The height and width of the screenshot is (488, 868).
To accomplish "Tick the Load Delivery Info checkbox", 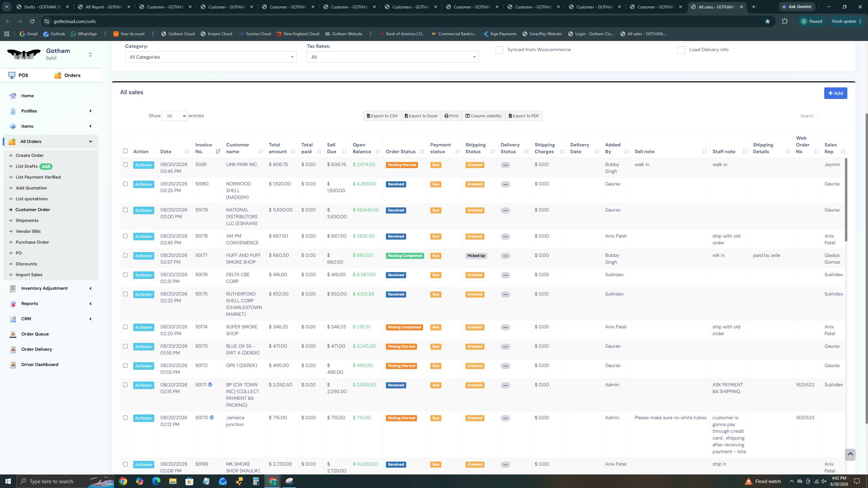I will click(681, 50).
